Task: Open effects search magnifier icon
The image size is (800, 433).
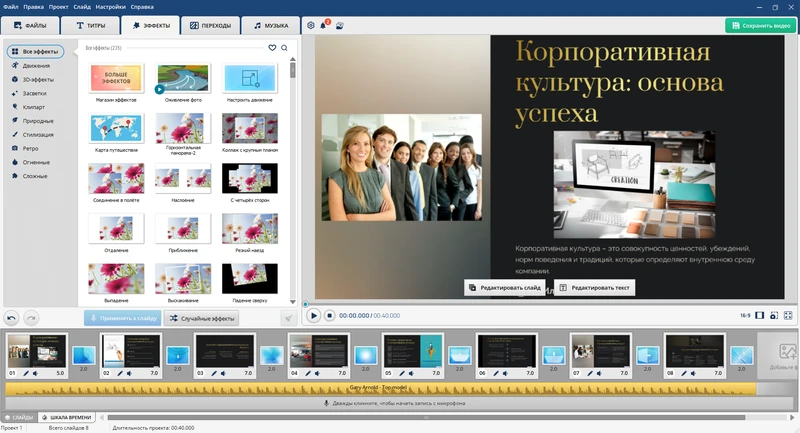Action: tap(284, 48)
